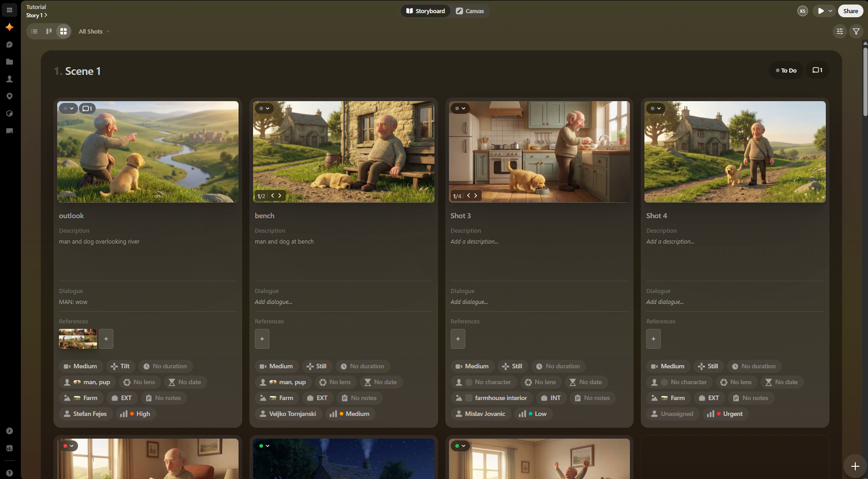Select the grid view layout toggle
Image resolution: width=868 pixels, height=479 pixels.
click(63, 31)
